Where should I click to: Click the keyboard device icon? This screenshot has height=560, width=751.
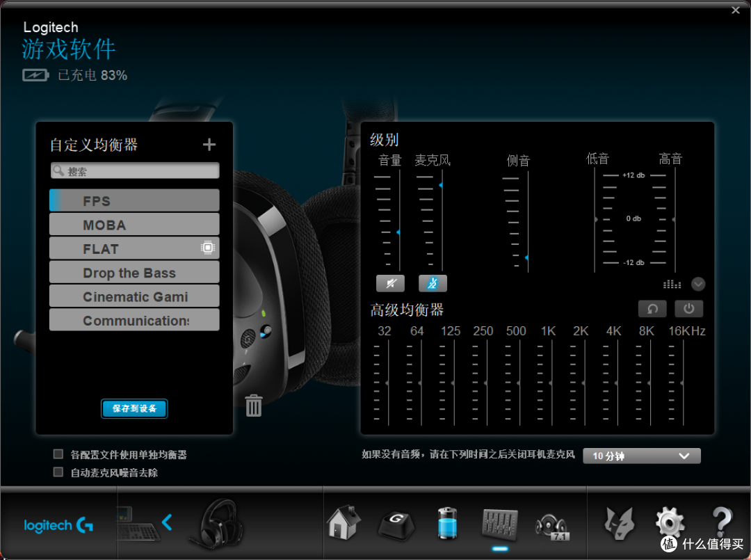pos(138,525)
